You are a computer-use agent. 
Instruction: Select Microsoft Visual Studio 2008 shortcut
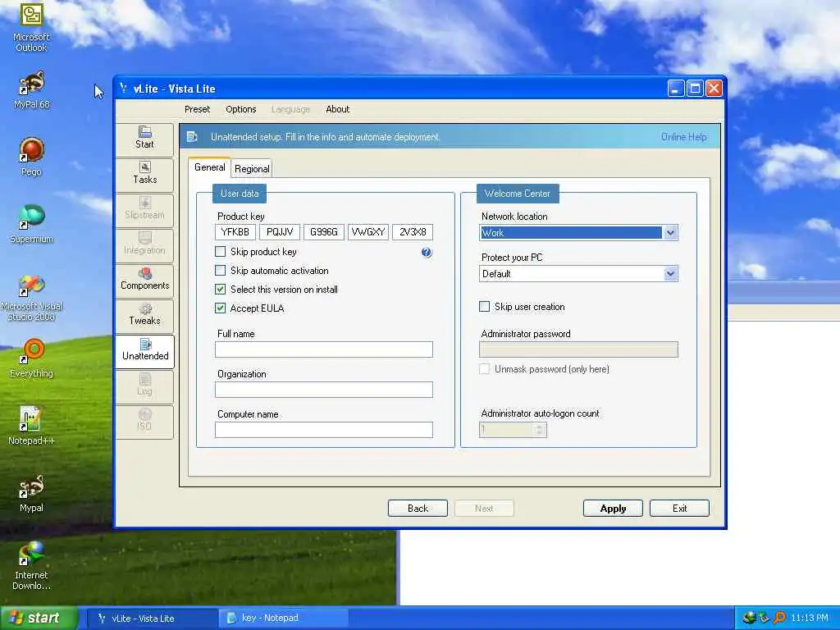coord(31,299)
